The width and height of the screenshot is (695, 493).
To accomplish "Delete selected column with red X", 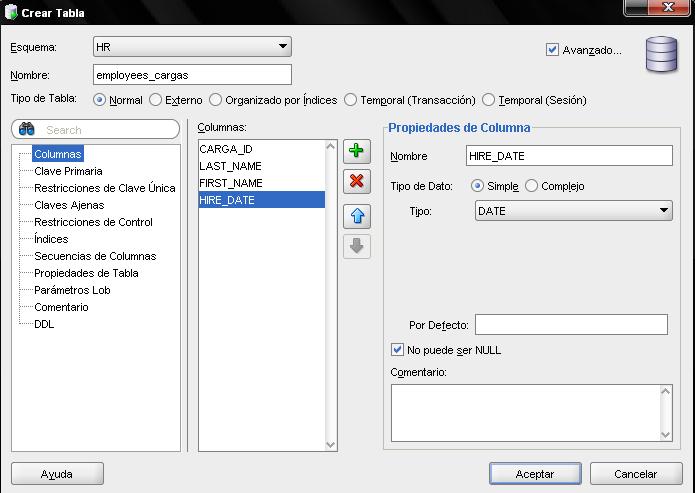I will click(x=356, y=181).
